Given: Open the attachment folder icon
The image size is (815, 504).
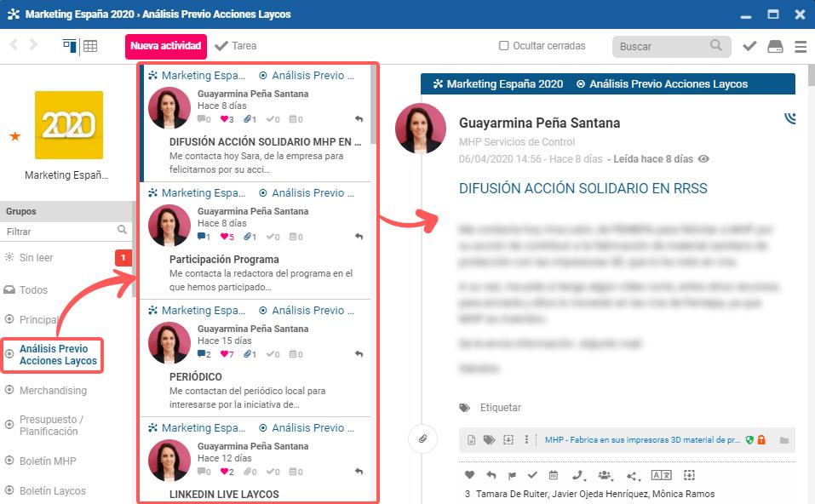Looking at the screenshot, I should (x=784, y=441).
